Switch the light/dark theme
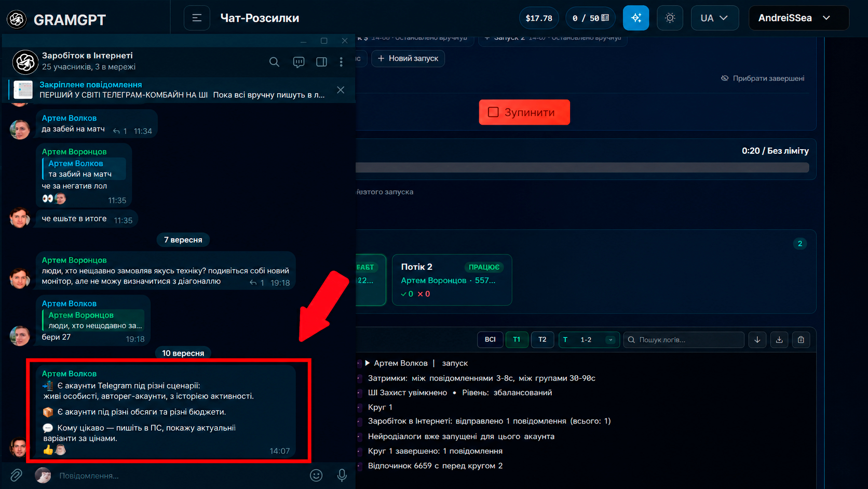The image size is (868, 489). coord(670,18)
